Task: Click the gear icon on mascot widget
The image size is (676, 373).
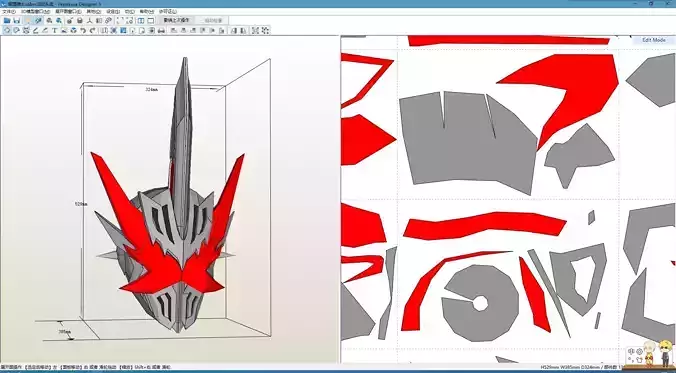Action: tap(639, 351)
